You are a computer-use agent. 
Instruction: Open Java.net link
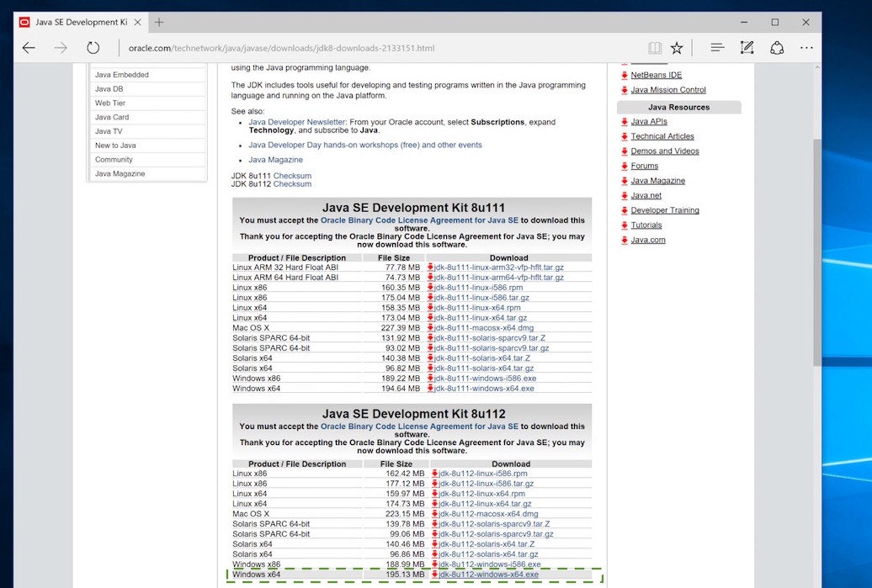(646, 196)
